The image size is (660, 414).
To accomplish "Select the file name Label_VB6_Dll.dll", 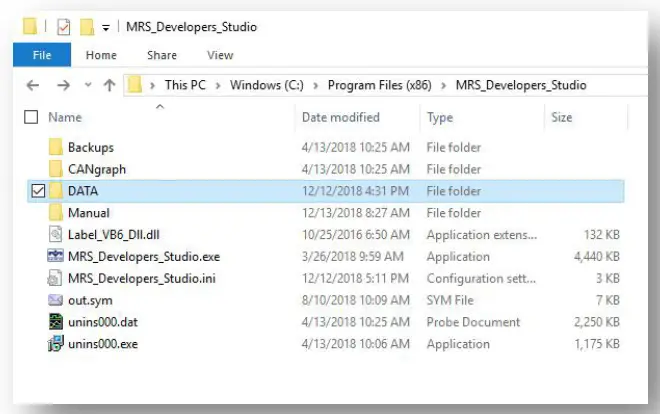I will (114, 235).
